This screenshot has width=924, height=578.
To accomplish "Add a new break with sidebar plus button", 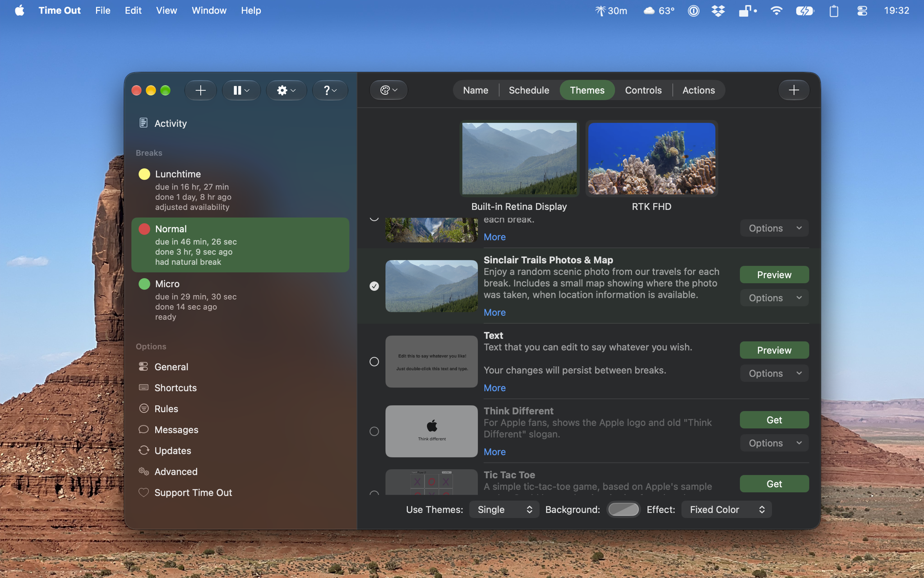I will 200,90.
